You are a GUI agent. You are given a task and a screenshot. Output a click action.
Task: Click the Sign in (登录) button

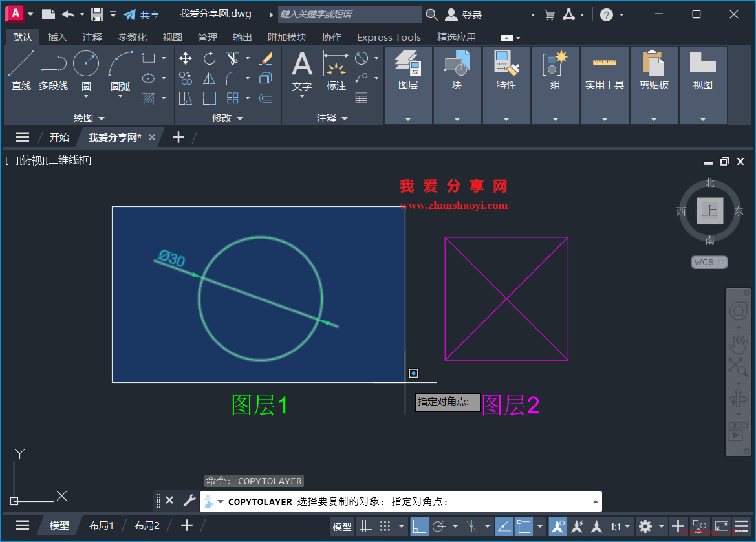point(463,15)
